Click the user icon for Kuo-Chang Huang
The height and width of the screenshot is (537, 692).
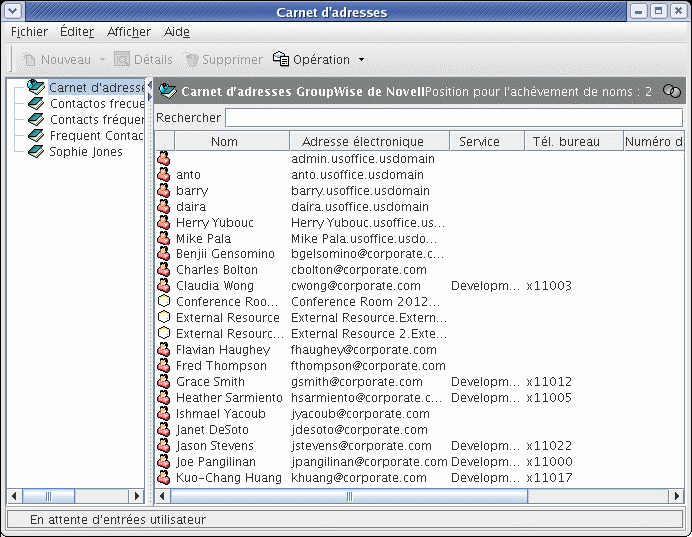[164, 477]
